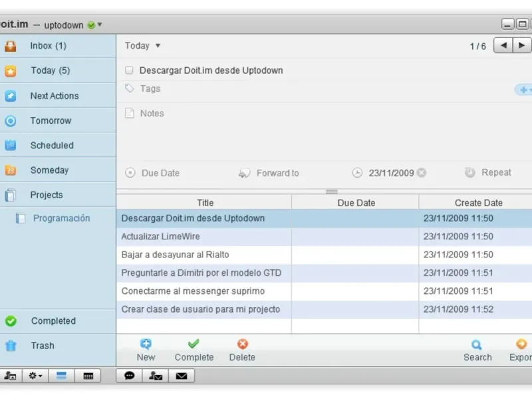Image resolution: width=532 pixels, height=399 pixels.
Task: Click the Scheduled calendar icon
Action: pos(11,145)
